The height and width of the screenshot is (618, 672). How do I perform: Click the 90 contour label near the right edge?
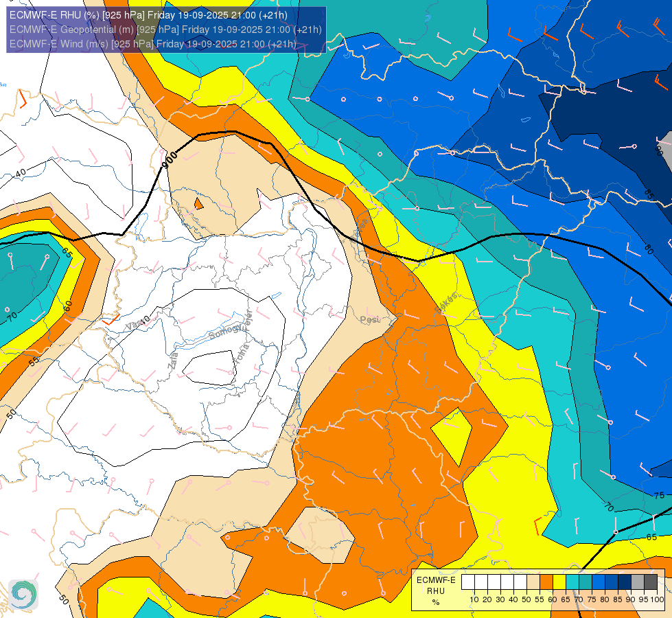[x=659, y=150]
